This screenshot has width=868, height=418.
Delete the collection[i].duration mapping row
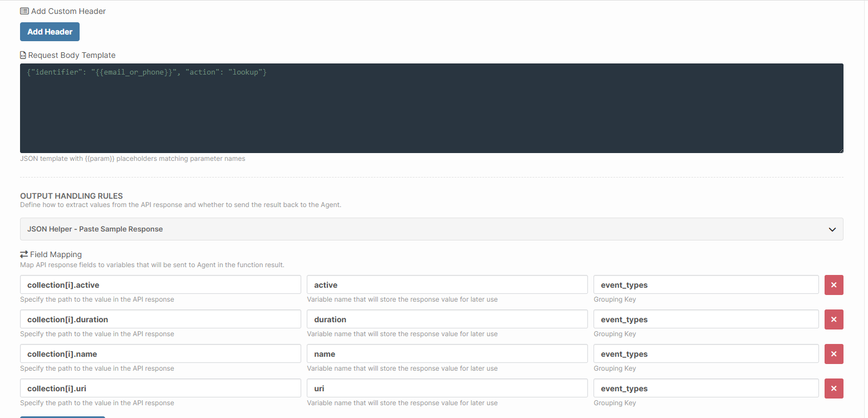833,319
